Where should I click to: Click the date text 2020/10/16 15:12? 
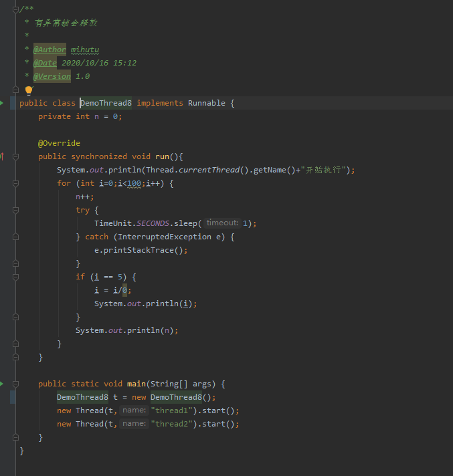click(x=99, y=63)
